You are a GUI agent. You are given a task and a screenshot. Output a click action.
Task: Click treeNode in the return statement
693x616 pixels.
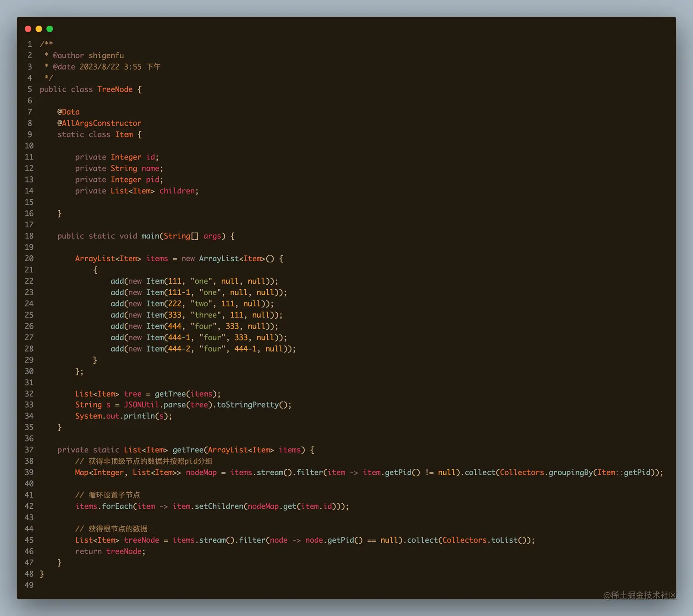124,551
